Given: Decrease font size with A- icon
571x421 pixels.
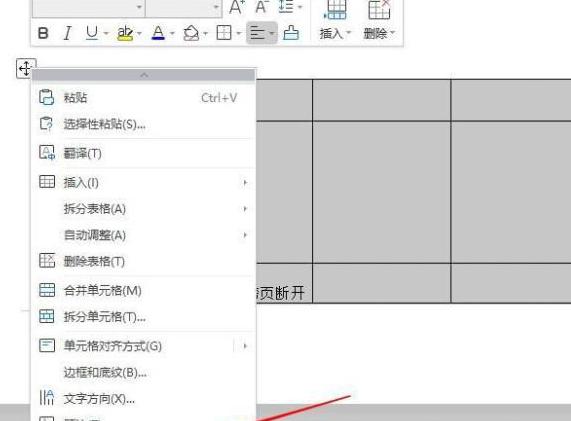Looking at the screenshot, I should point(261,7).
